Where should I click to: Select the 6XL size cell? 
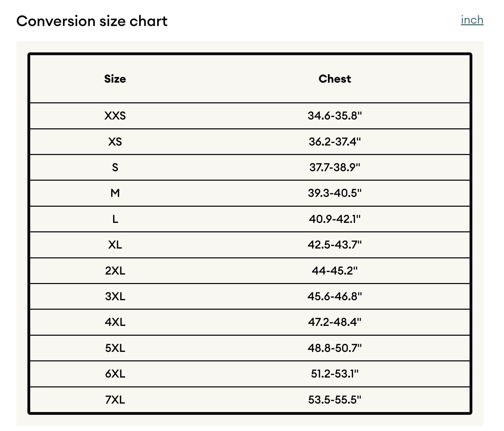coord(115,374)
